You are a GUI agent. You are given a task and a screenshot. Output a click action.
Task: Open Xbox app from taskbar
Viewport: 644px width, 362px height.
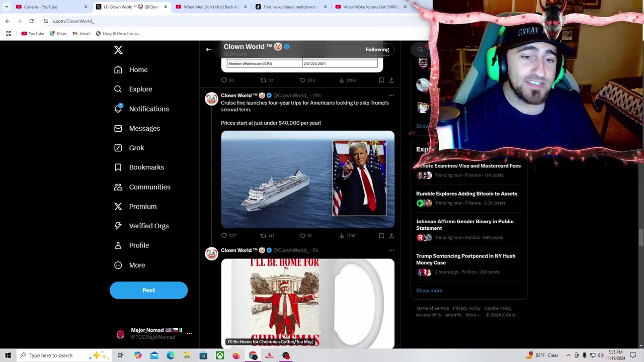pyautogui.click(x=220, y=355)
